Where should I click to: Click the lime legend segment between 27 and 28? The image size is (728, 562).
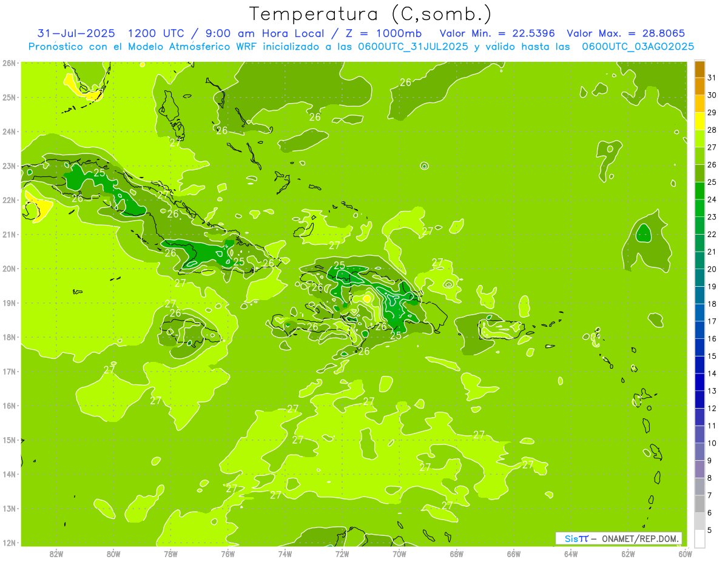pos(699,139)
